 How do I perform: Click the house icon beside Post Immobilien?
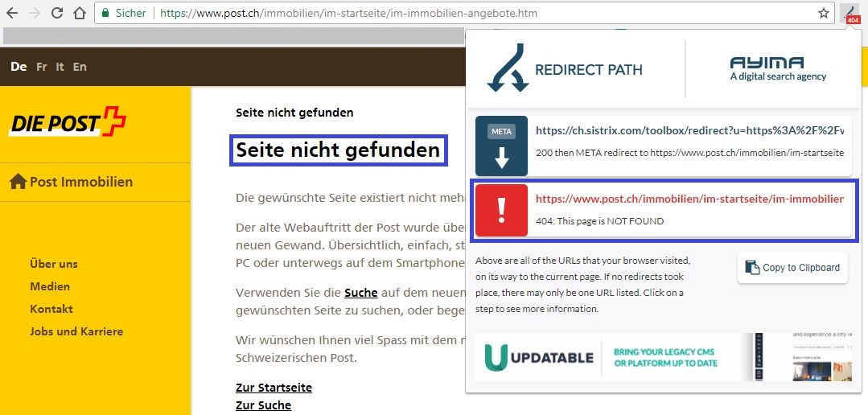[x=18, y=182]
